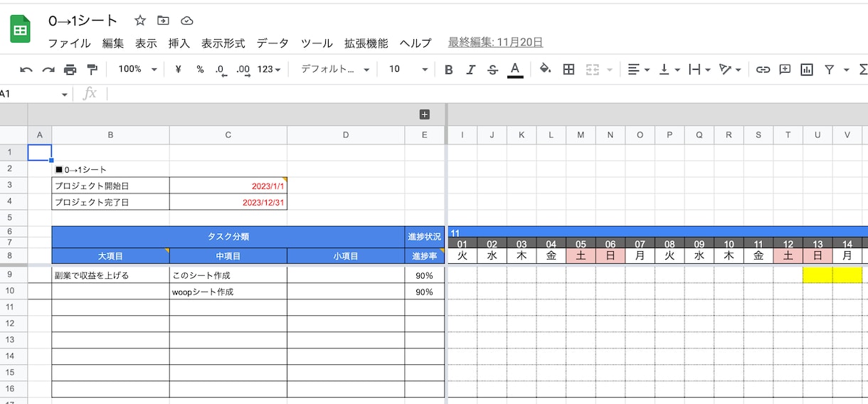Open 最終編集: 11月20日 version history link

point(495,43)
